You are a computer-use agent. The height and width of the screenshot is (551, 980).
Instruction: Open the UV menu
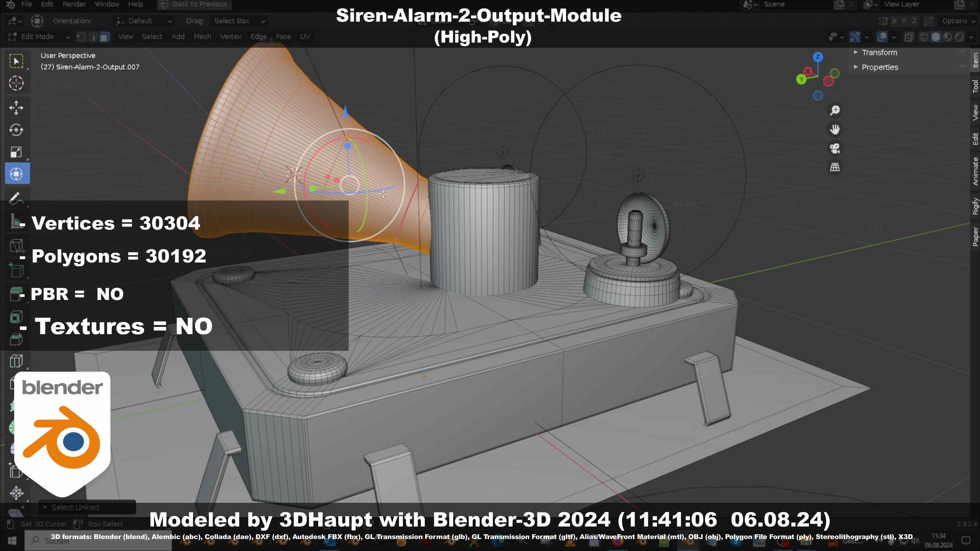coord(305,37)
